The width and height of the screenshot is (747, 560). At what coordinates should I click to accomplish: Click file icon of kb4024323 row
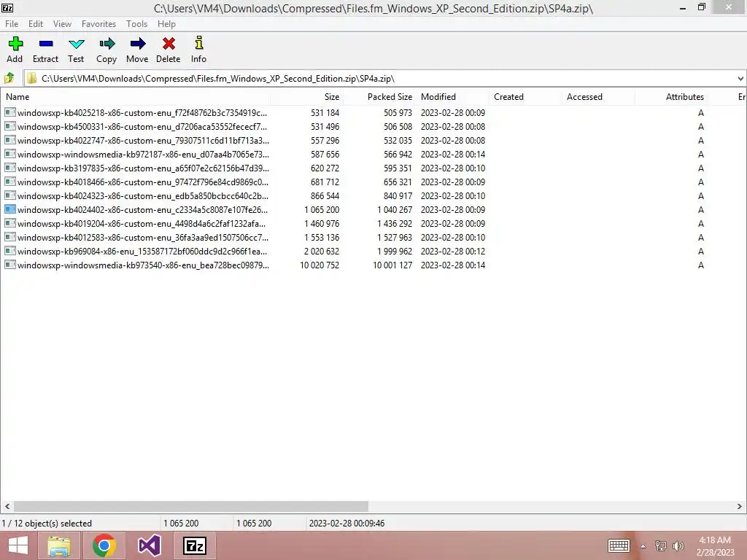coord(10,195)
